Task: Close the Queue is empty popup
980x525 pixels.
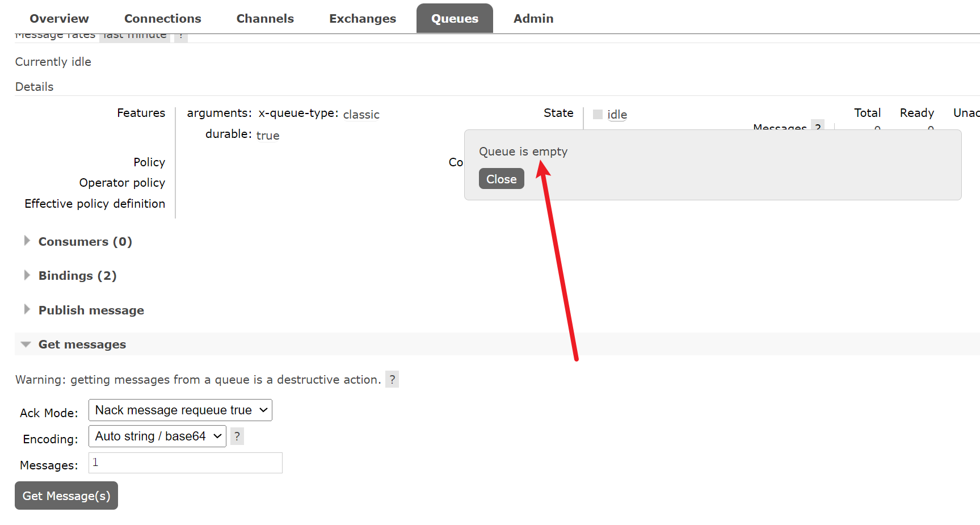Action: [x=501, y=179]
